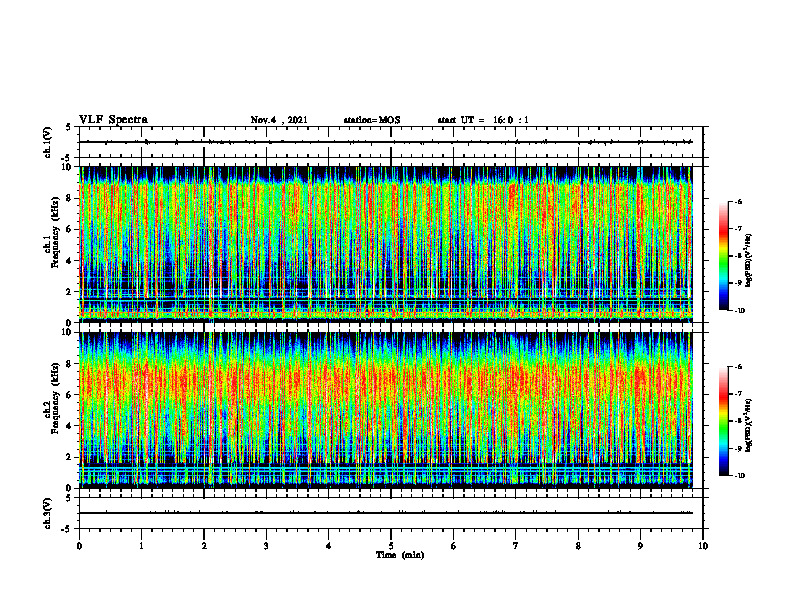Click the "ch.1(V)" waveform axis label
Viewport: 792px width, 612px height.
(47, 142)
